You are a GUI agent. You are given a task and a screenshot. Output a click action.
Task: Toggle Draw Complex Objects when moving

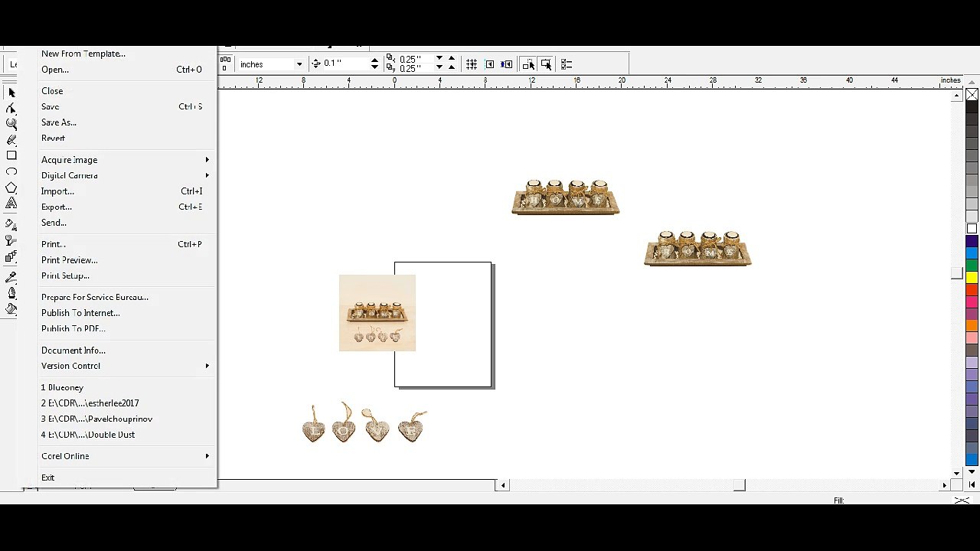528,64
